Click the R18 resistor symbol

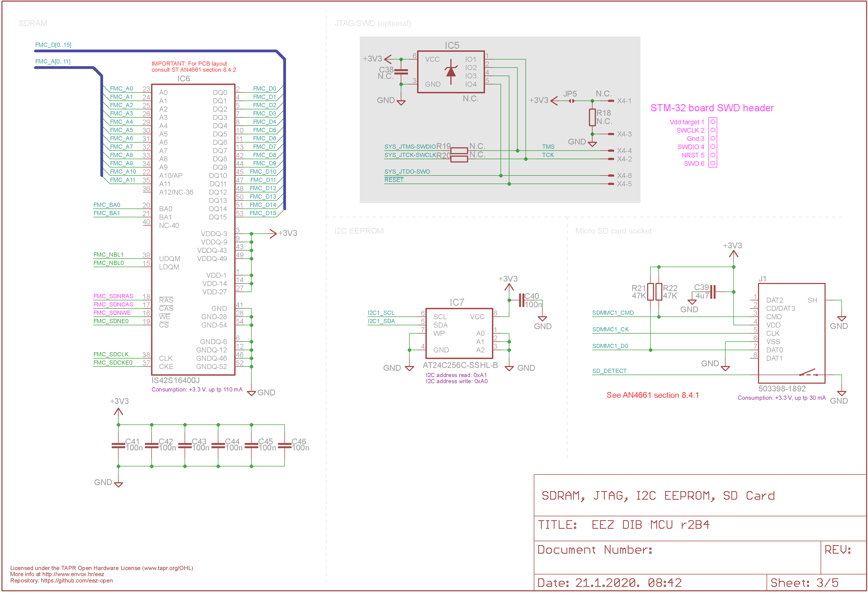click(592, 117)
